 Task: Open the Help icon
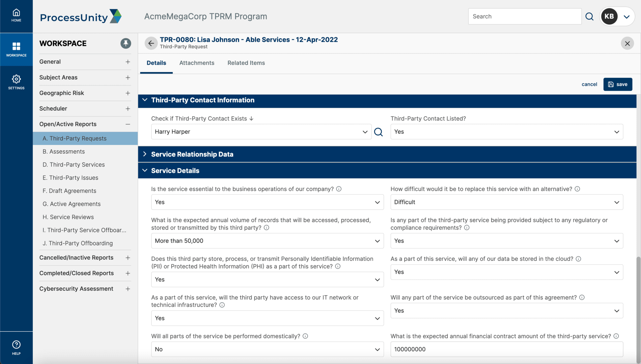coord(16,348)
